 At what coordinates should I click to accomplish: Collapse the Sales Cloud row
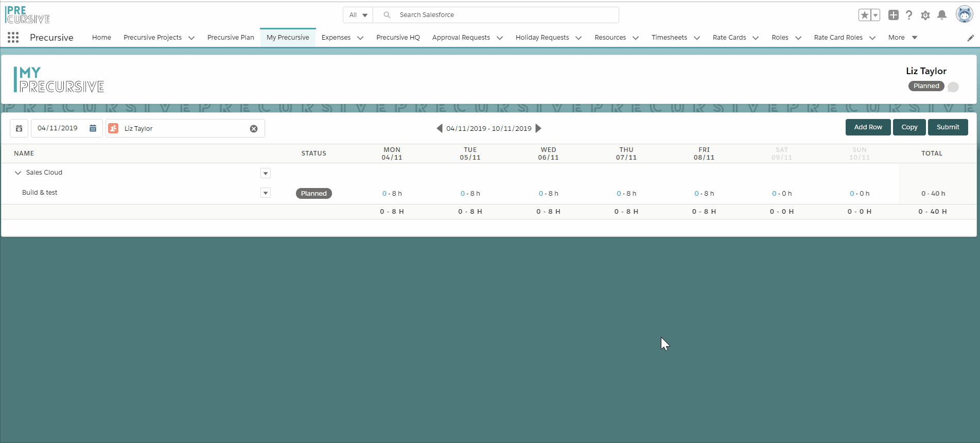tap(18, 173)
